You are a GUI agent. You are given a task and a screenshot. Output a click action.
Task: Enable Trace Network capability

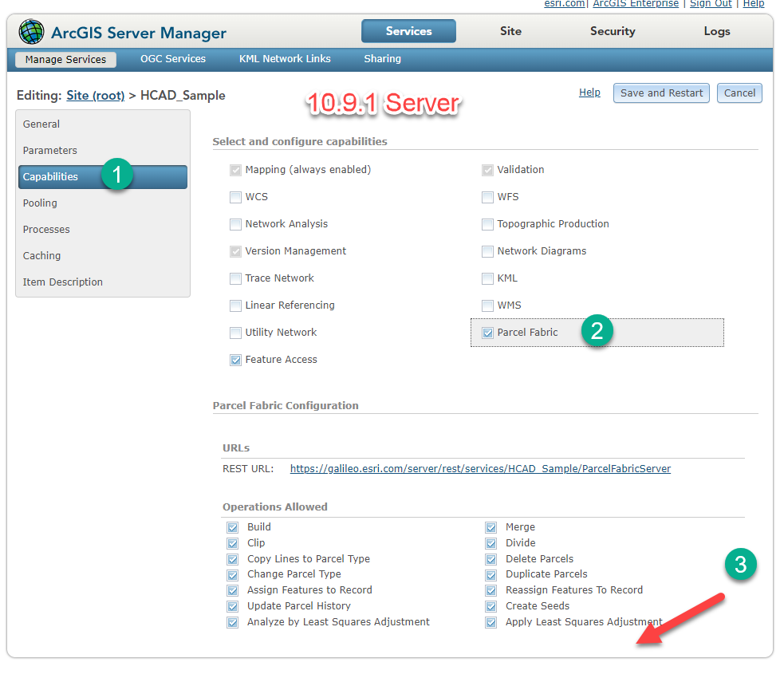pyautogui.click(x=235, y=278)
